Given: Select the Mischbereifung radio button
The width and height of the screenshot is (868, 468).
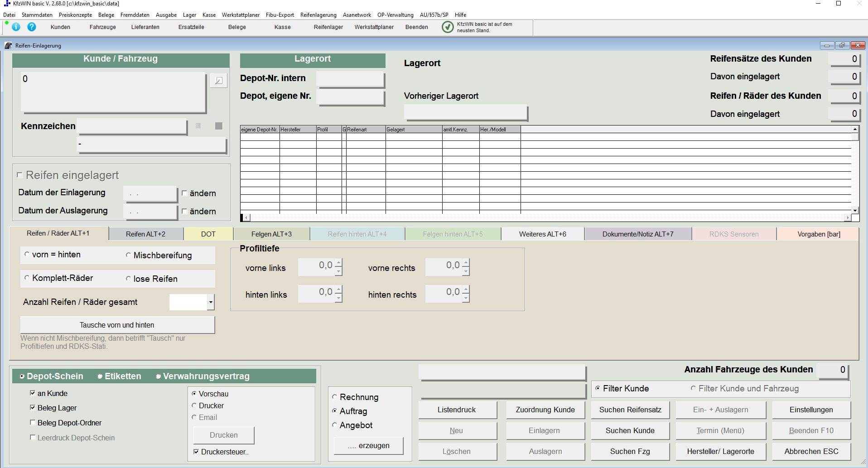Looking at the screenshot, I should [x=129, y=256].
